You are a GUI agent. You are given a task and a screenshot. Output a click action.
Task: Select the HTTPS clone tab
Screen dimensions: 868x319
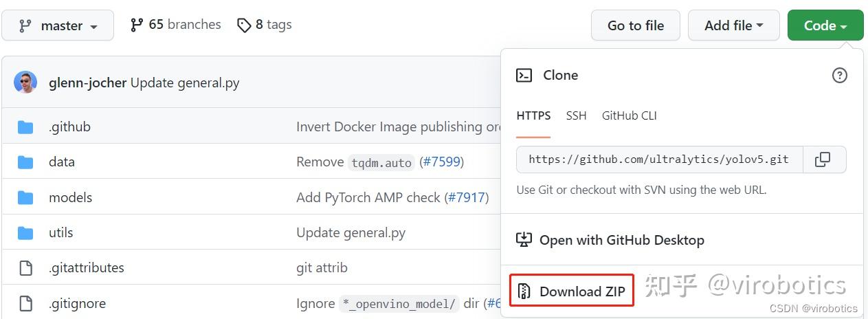pos(533,115)
